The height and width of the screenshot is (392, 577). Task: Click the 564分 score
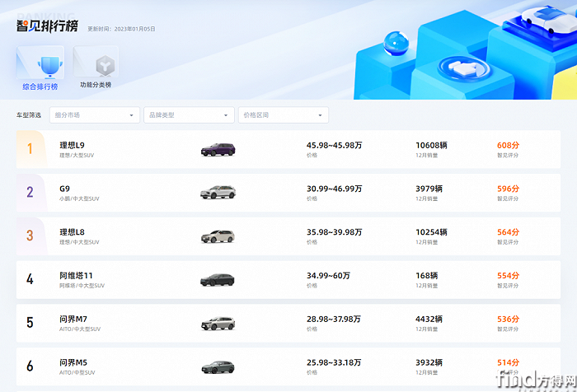tap(509, 232)
